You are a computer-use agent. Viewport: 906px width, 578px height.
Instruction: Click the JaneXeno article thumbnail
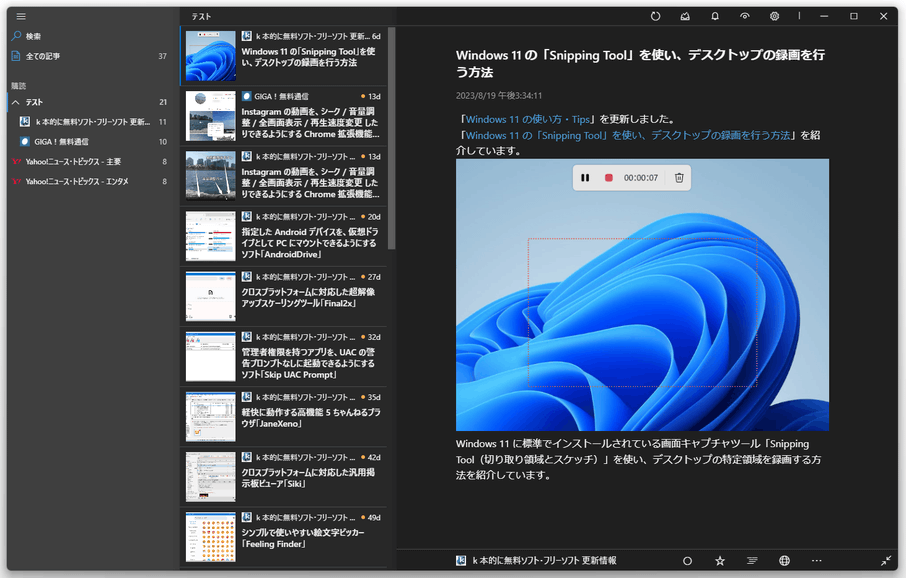(x=210, y=416)
